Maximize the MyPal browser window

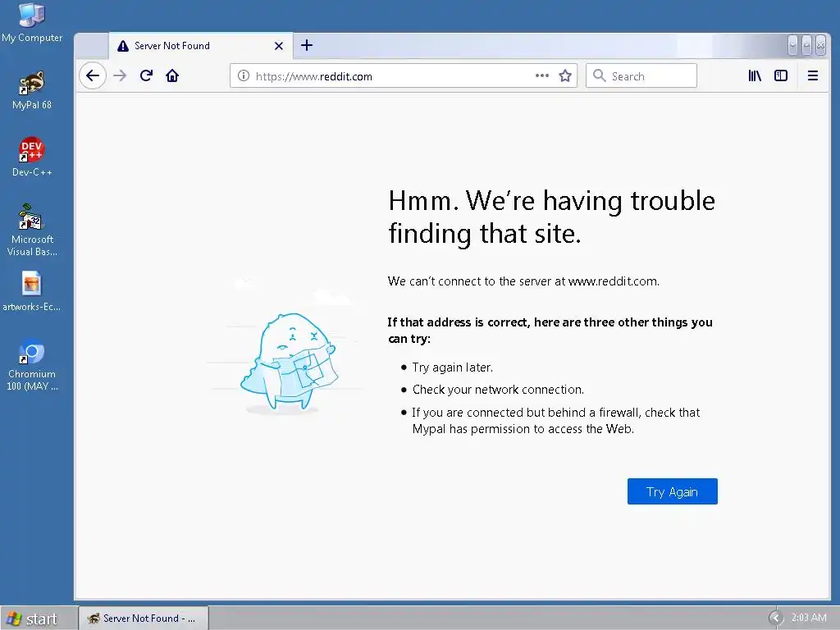[x=806, y=46]
